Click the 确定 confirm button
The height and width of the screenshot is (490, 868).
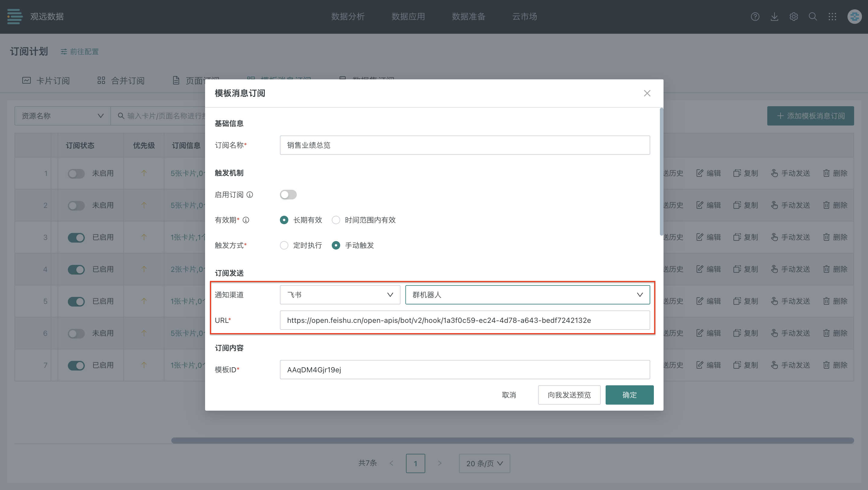(x=629, y=395)
